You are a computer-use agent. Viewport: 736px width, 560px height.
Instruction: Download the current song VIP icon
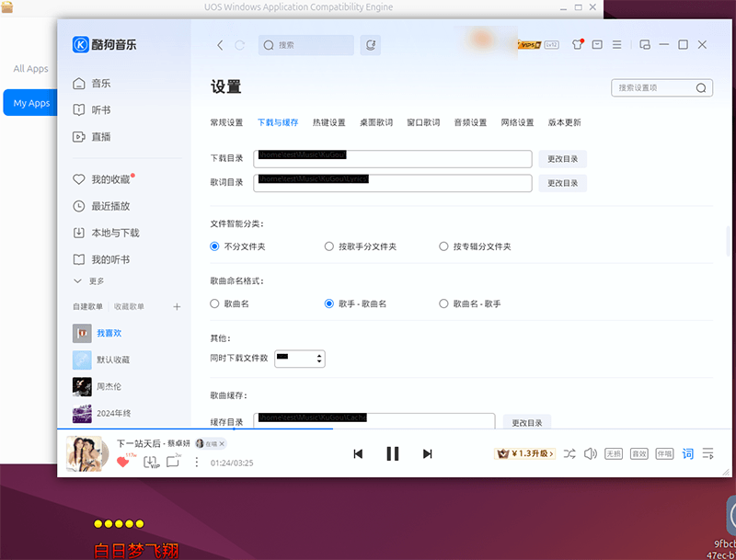151,462
